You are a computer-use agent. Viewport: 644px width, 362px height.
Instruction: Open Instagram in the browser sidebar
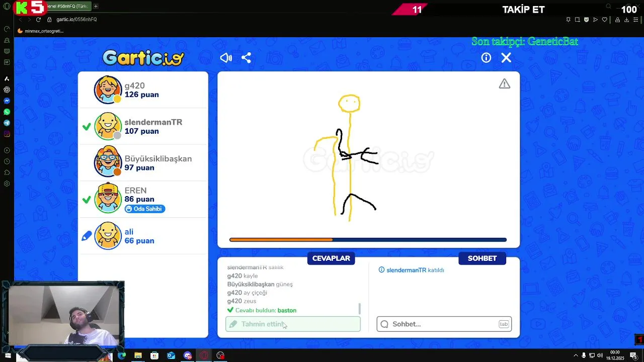tap(7, 134)
